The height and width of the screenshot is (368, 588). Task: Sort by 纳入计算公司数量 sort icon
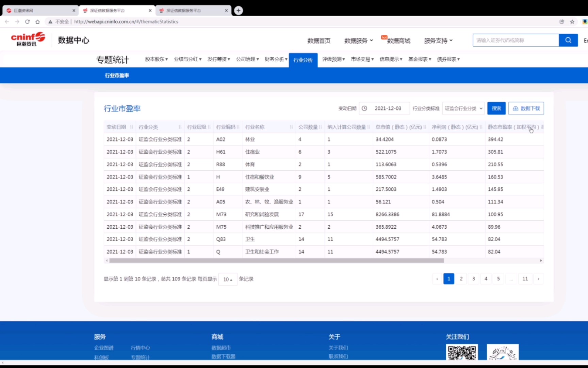tap(369, 127)
